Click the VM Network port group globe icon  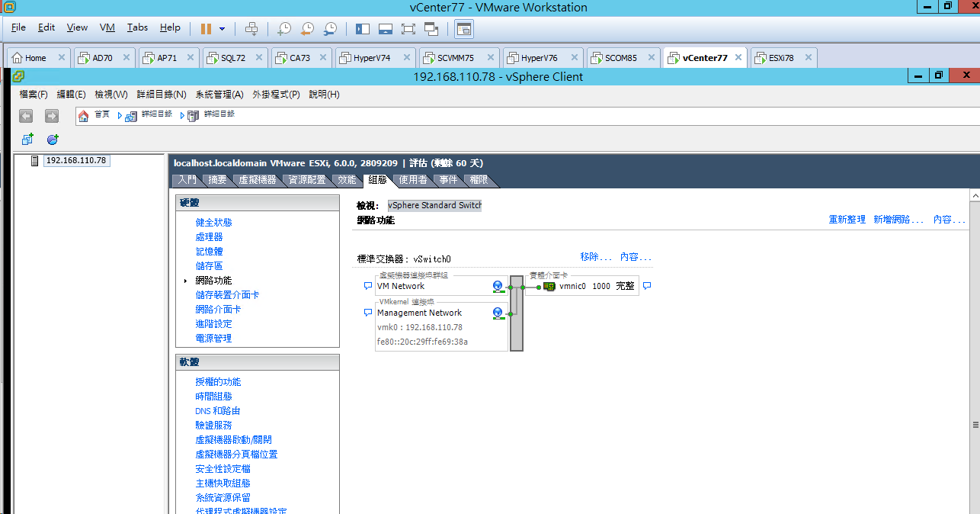(498, 287)
